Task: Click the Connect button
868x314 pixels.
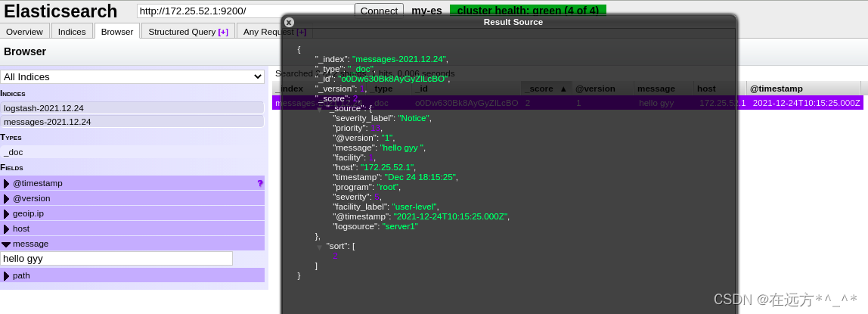Action: click(380, 11)
